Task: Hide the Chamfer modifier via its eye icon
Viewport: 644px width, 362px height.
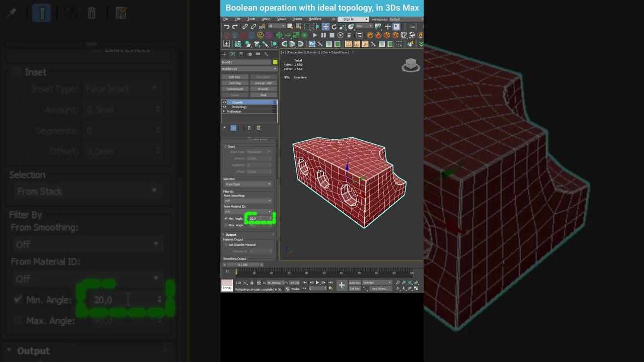Action: coord(224,102)
